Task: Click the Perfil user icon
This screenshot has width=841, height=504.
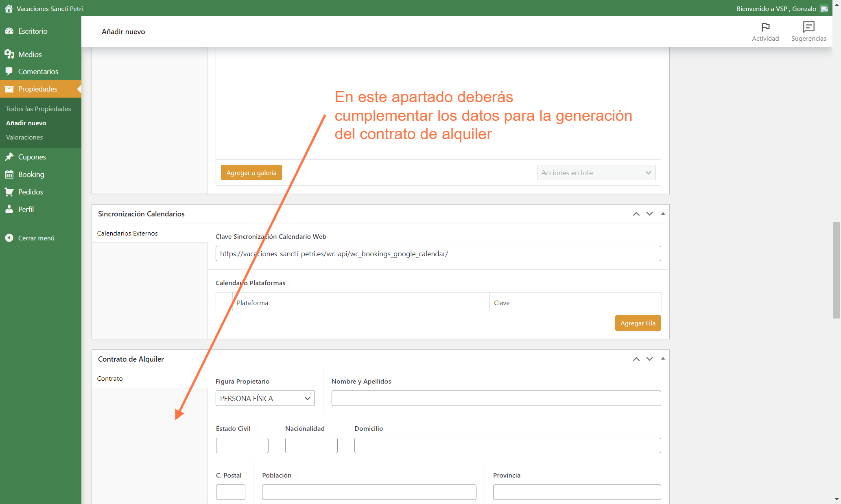Action: click(9, 209)
